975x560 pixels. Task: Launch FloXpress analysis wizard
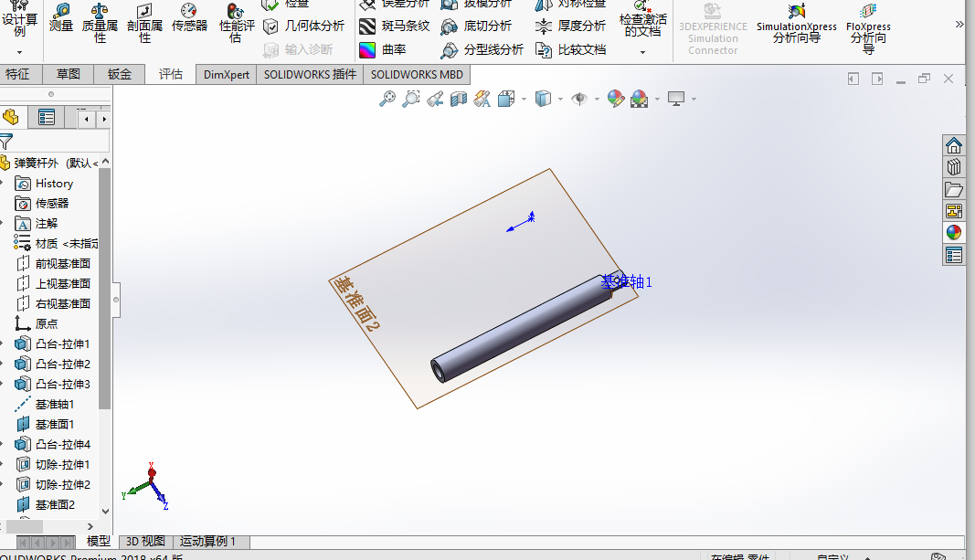868,27
